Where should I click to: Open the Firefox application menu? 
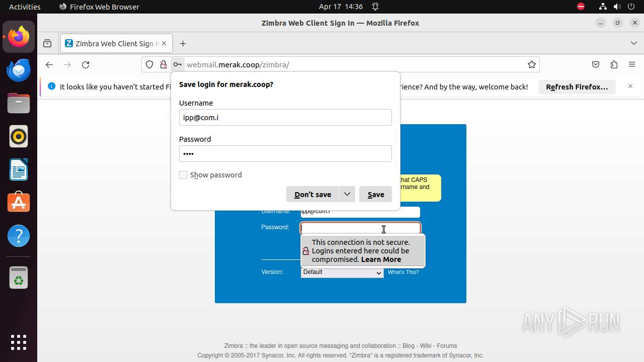(632, 64)
